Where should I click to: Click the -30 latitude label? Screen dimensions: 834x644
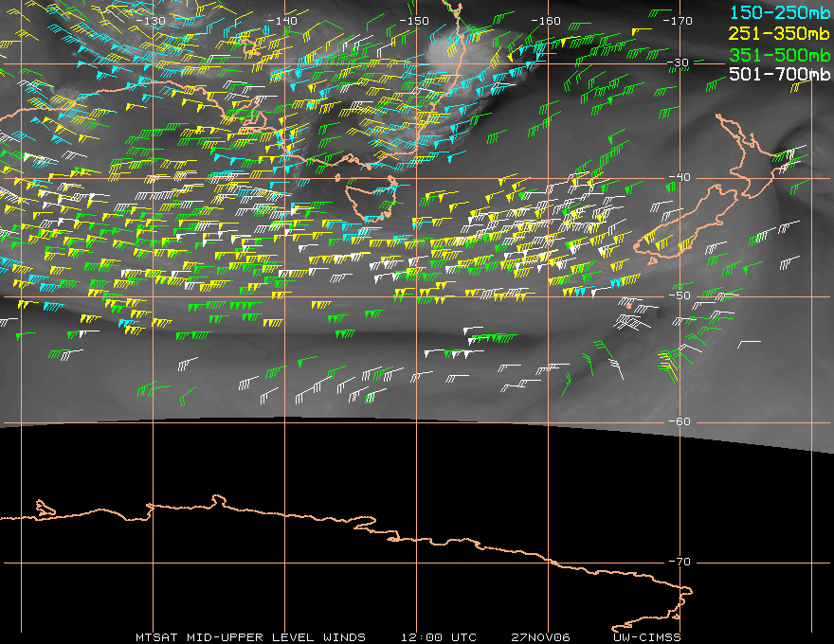(x=679, y=63)
